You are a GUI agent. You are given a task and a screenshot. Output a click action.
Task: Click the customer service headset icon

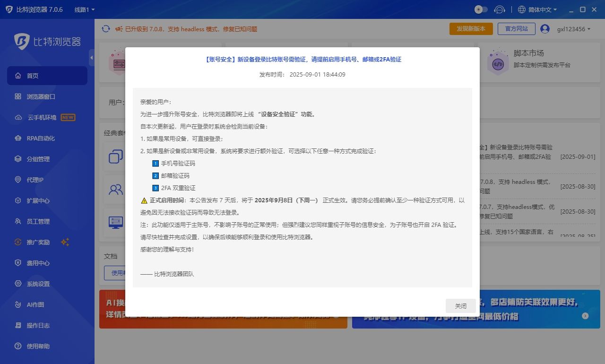[x=499, y=9]
